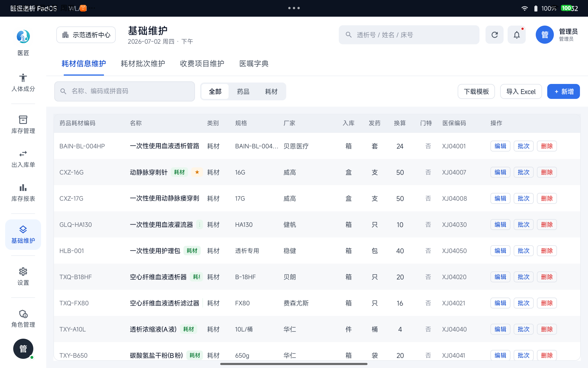Click the 换算 column header
Screen dimensions: 588x368
pos(400,123)
